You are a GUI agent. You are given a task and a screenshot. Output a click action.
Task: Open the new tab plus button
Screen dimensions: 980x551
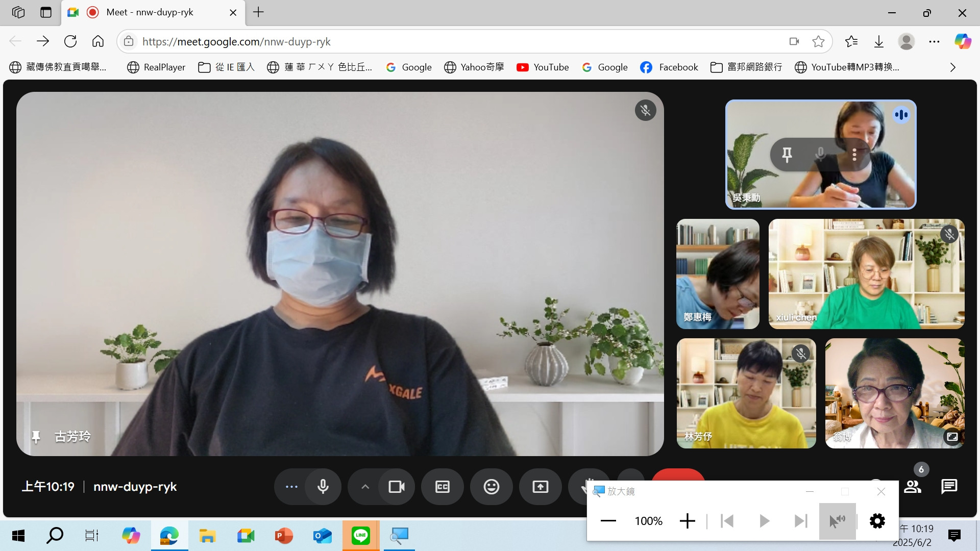point(259,12)
